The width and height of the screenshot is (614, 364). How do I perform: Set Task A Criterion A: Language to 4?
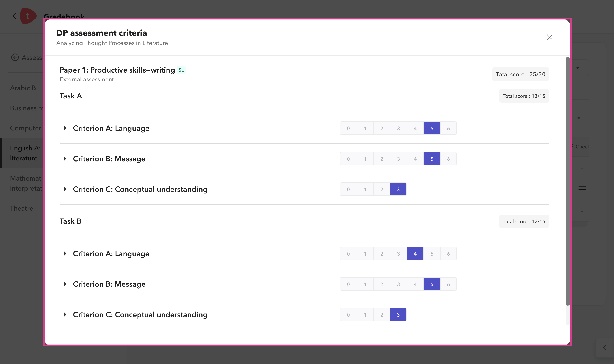click(x=415, y=128)
